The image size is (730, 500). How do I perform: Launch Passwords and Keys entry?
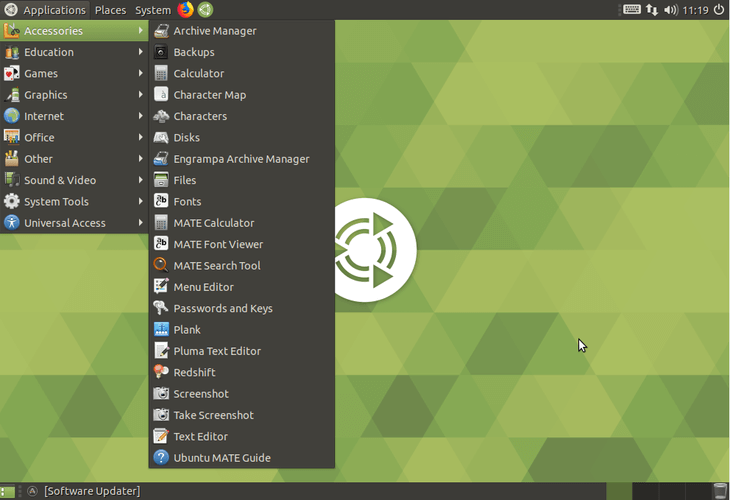coord(242,308)
